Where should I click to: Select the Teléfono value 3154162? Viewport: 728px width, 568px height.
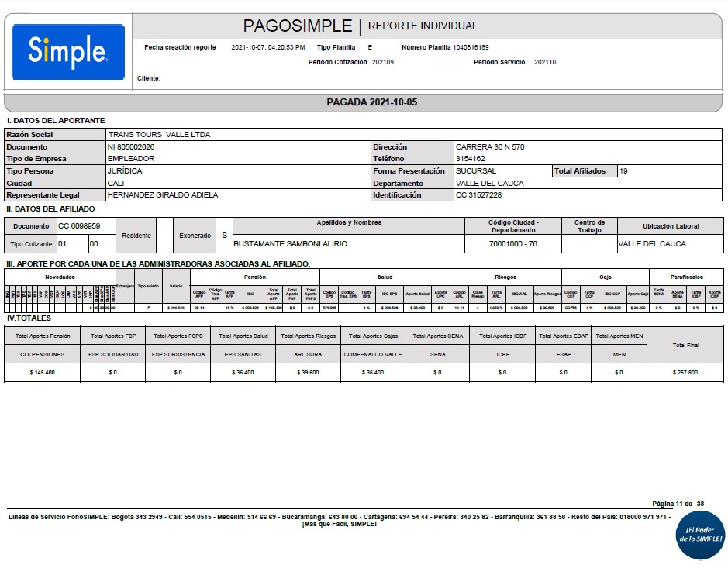point(471,159)
